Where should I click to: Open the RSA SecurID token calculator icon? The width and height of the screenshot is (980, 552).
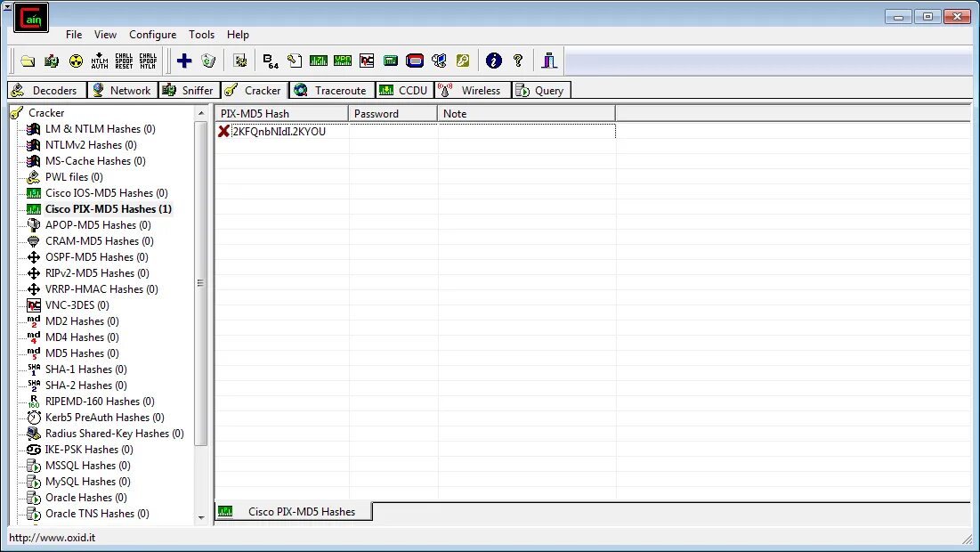415,61
